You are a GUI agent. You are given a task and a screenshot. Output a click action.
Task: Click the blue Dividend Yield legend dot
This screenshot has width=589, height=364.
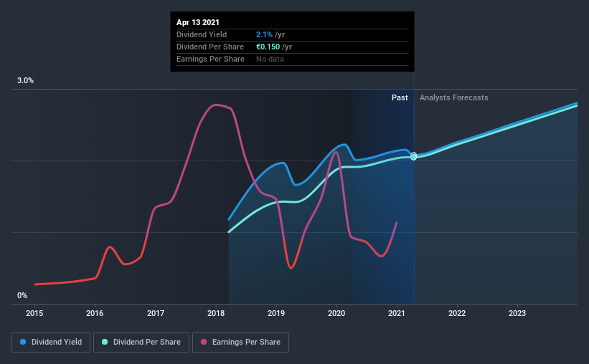coord(23,342)
